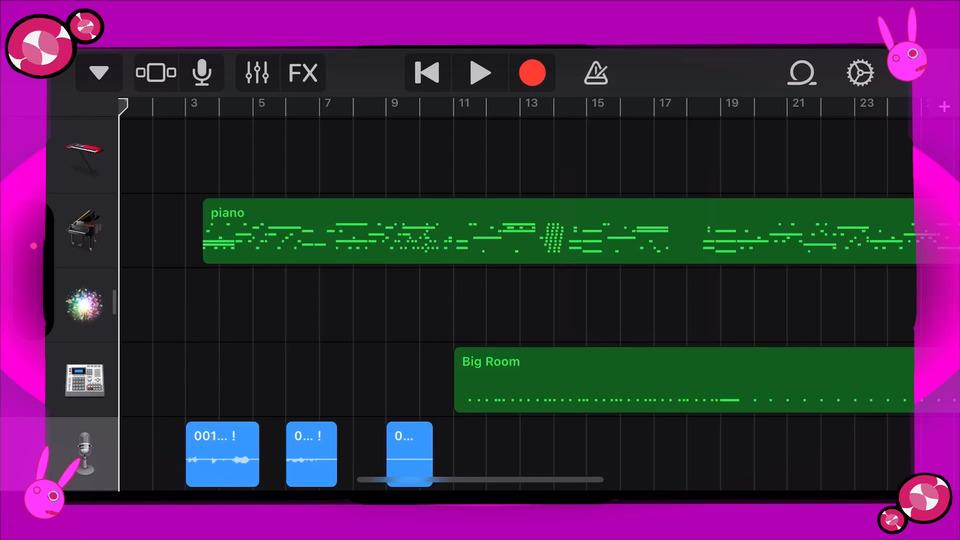Select the audio region labeled 001... !
Viewport: 960px width, 540px height.
(x=222, y=454)
